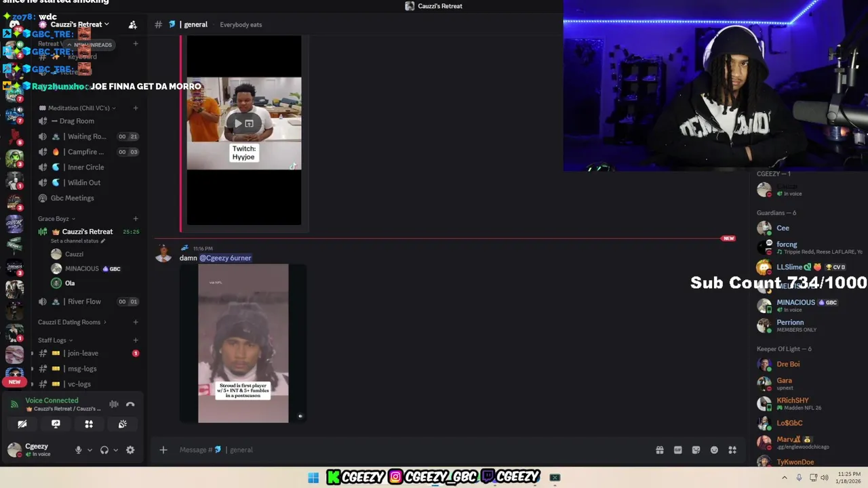The width and height of the screenshot is (868, 488).
Task: Unmute the Stroud video volume icon
Action: 300,417
